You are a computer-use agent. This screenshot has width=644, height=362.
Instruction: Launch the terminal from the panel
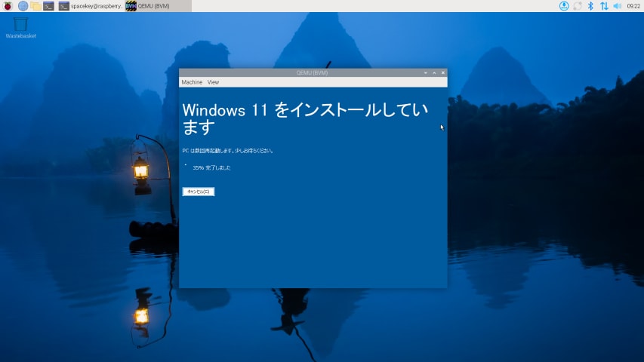[x=48, y=6]
